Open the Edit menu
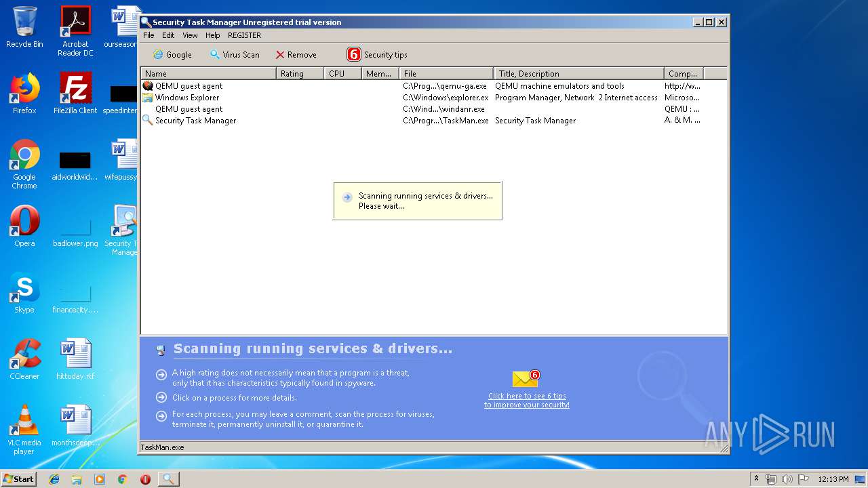 (168, 35)
